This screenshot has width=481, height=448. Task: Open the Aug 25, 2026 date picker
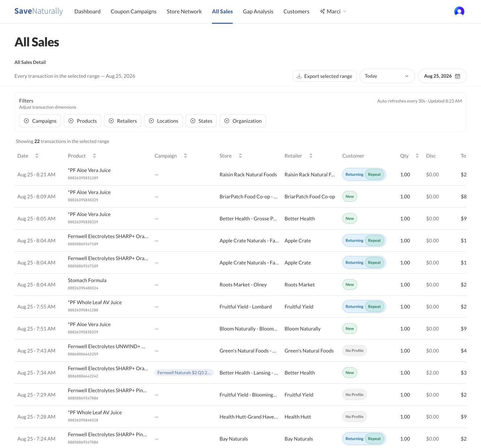point(442,76)
